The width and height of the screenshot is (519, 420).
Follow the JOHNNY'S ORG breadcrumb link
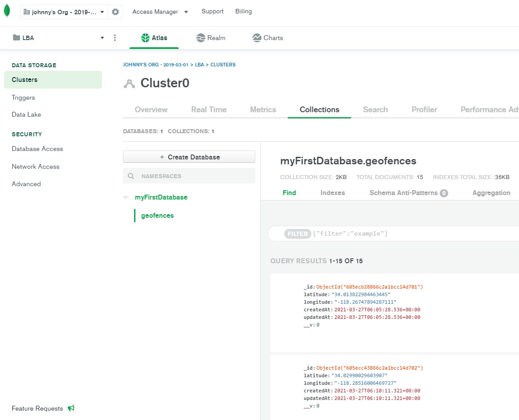(x=155, y=65)
